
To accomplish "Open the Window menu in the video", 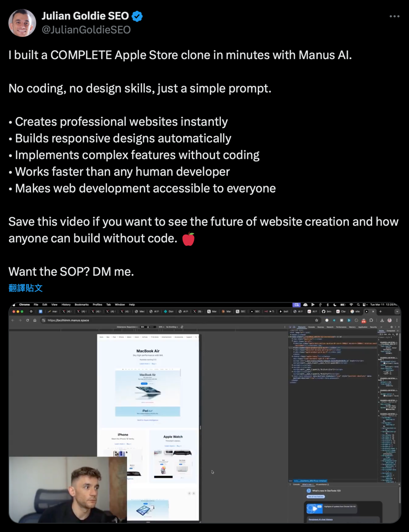I will [120, 305].
